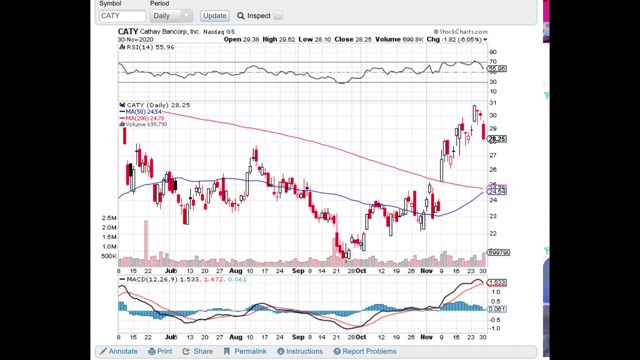The height and width of the screenshot is (360, 640).
Task: Open the Print link
Action: (x=164, y=351)
